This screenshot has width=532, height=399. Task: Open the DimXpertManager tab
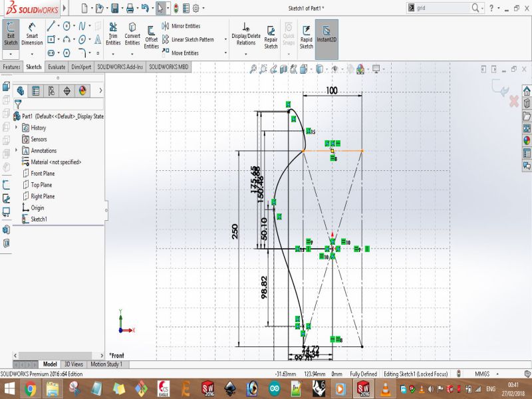(x=67, y=90)
